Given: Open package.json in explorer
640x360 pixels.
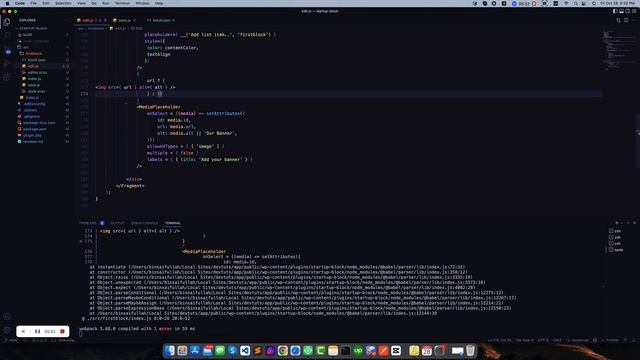Looking at the screenshot, I should point(35,129).
